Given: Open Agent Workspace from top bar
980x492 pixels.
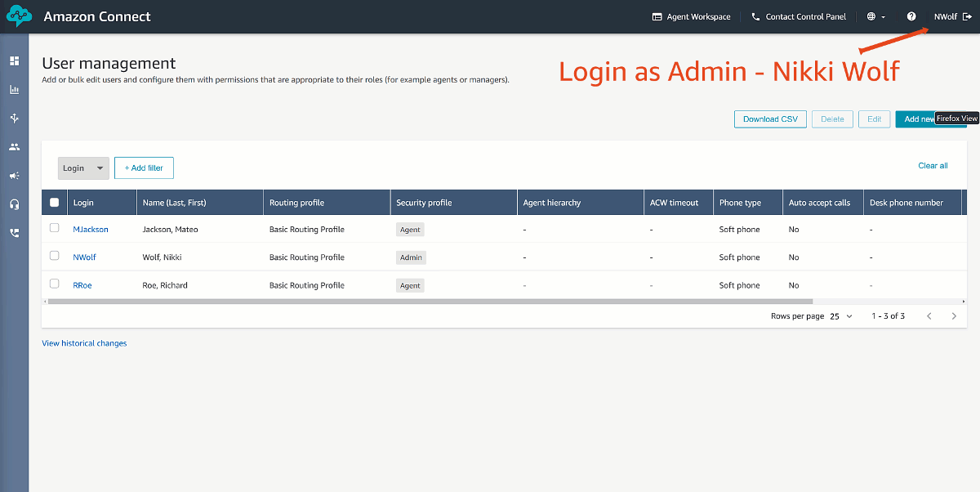Looking at the screenshot, I should click(x=691, y=16).
